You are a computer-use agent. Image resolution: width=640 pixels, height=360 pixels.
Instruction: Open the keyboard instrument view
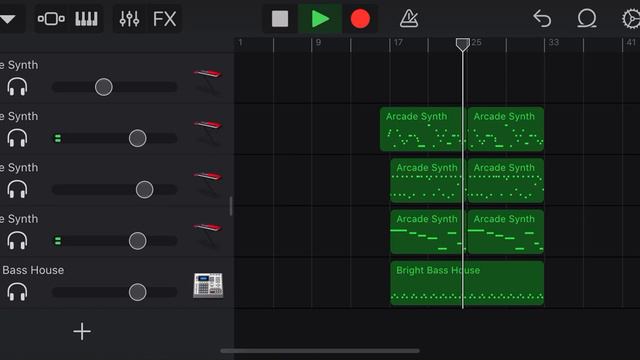click(86, 19)
